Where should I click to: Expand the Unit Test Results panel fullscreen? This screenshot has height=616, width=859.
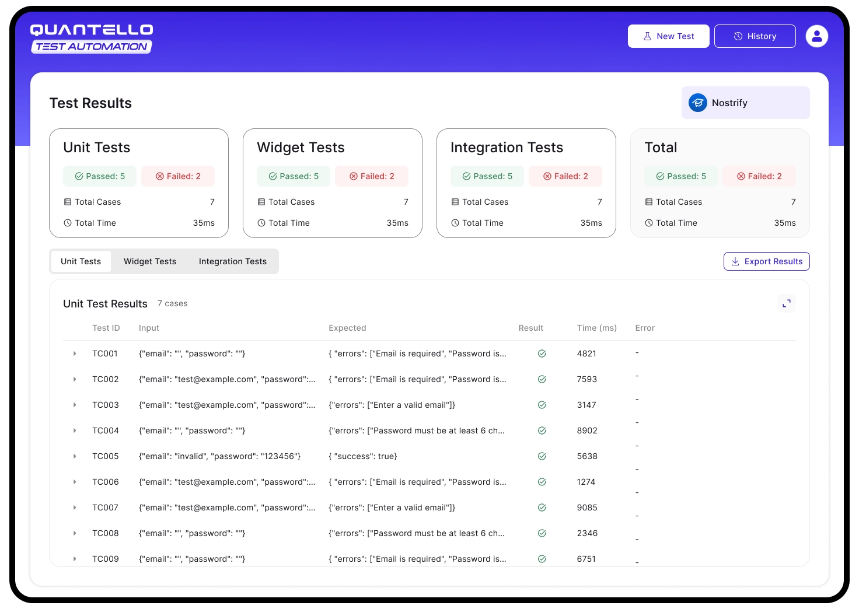pos(787,303)
